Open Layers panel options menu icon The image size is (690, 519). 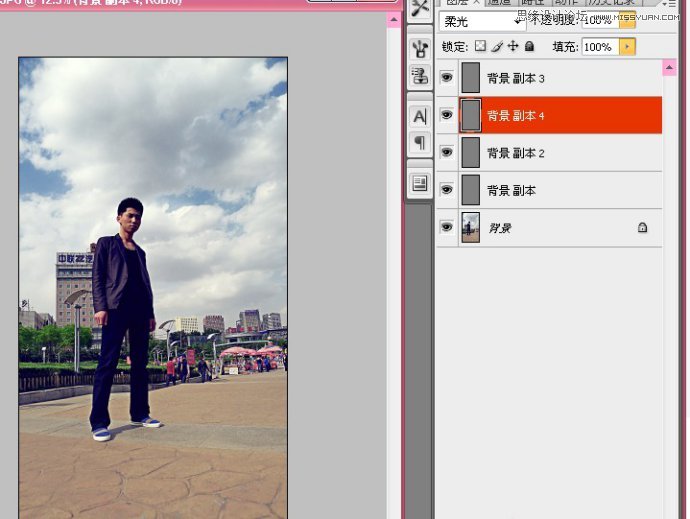[670, 3]
